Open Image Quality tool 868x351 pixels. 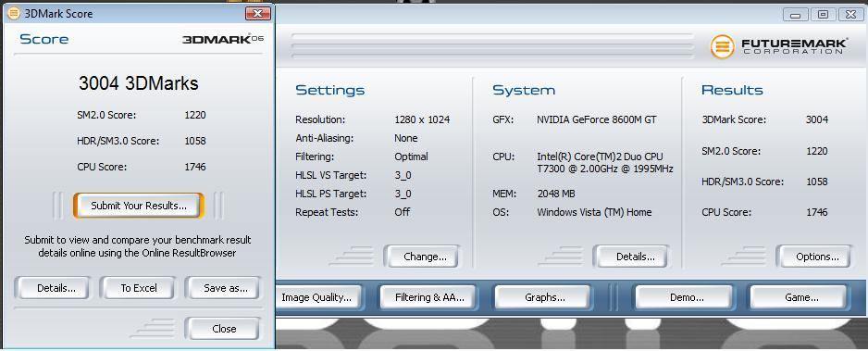tap(317, 297)
